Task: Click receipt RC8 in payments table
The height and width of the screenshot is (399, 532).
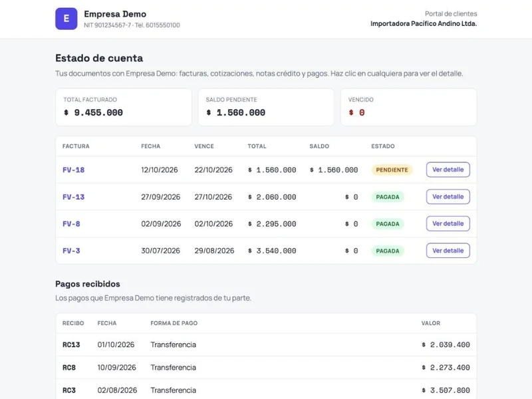Action: pos(69,368)
